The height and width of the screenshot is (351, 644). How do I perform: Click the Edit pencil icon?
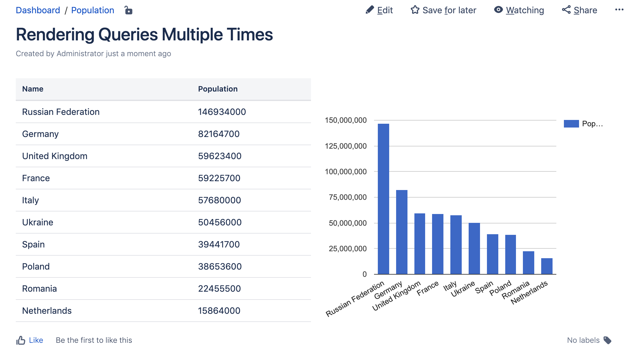[370, 10]
